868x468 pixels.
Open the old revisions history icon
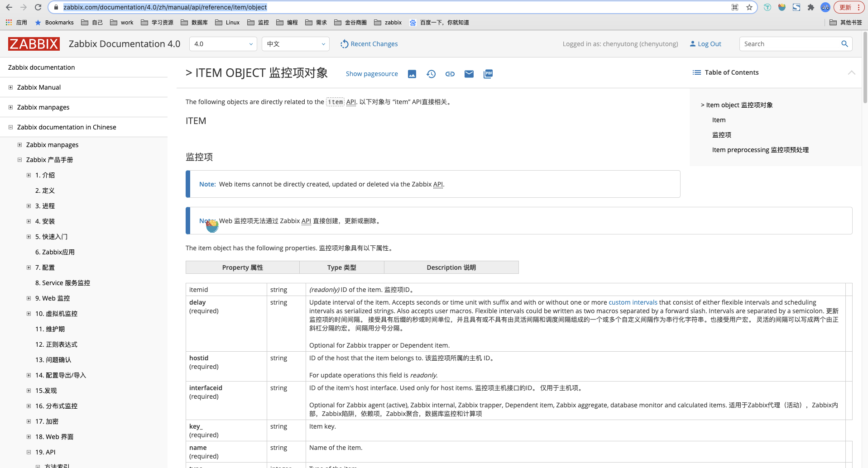point(431,74)
